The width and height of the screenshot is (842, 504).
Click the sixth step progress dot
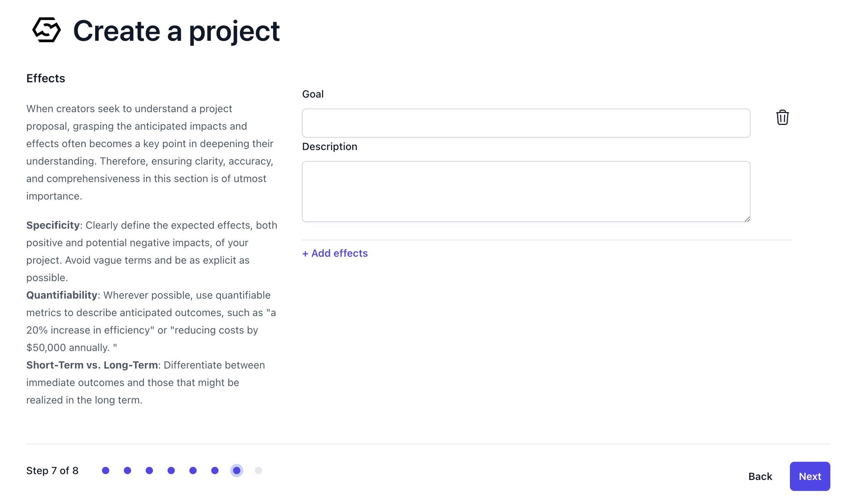[215, 470]
